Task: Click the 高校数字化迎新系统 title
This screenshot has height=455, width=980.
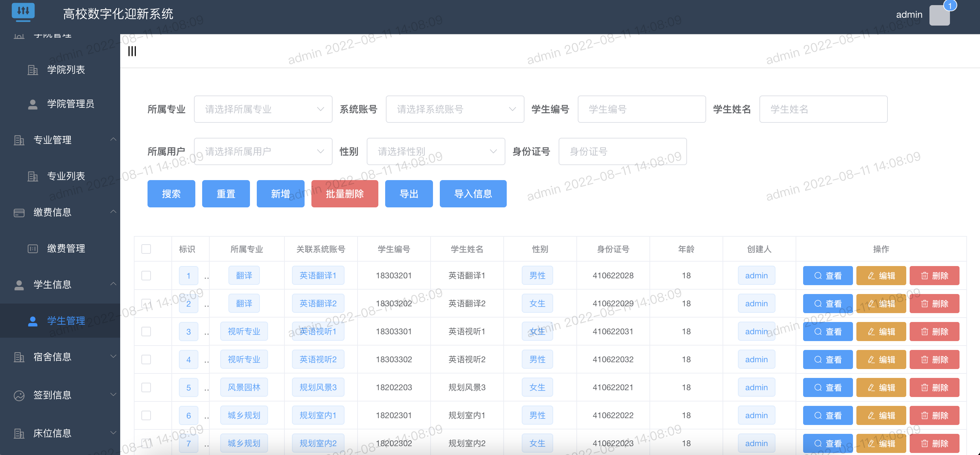Action: tap(118, 14)
